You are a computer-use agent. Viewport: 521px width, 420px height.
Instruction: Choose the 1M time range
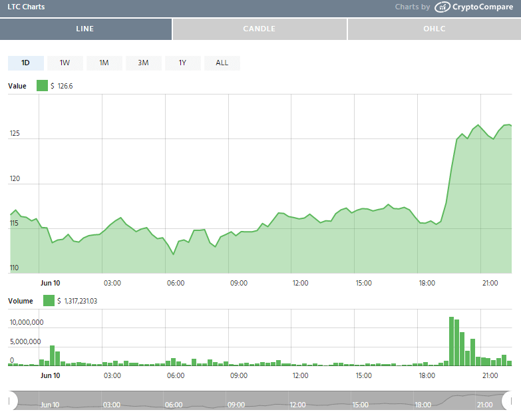(104, 63)
